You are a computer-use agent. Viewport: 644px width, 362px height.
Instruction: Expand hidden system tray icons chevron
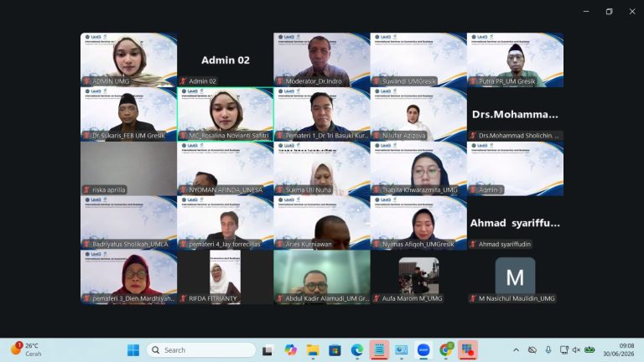point(517,350)
